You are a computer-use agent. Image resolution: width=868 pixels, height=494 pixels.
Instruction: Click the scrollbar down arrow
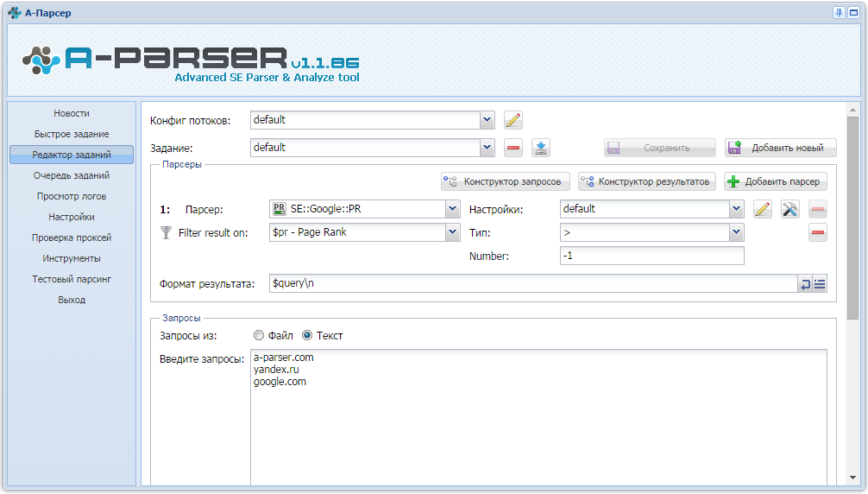point(852,478)
